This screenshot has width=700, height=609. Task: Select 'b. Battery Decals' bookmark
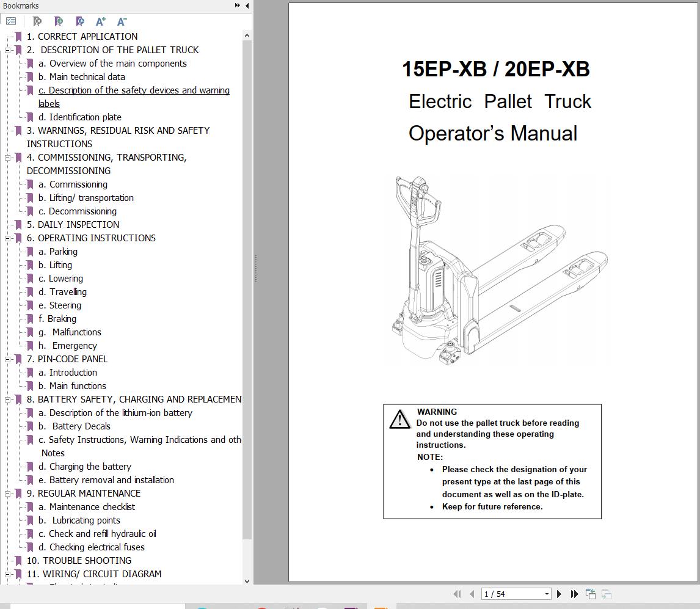tap(75, 426)
